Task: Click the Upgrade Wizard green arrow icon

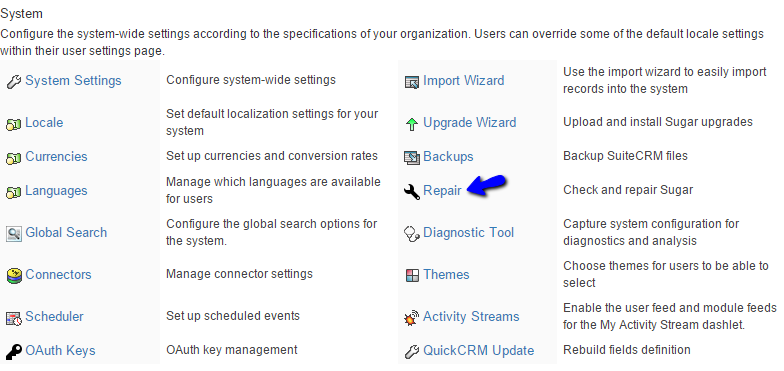Action: coord(412,124)
